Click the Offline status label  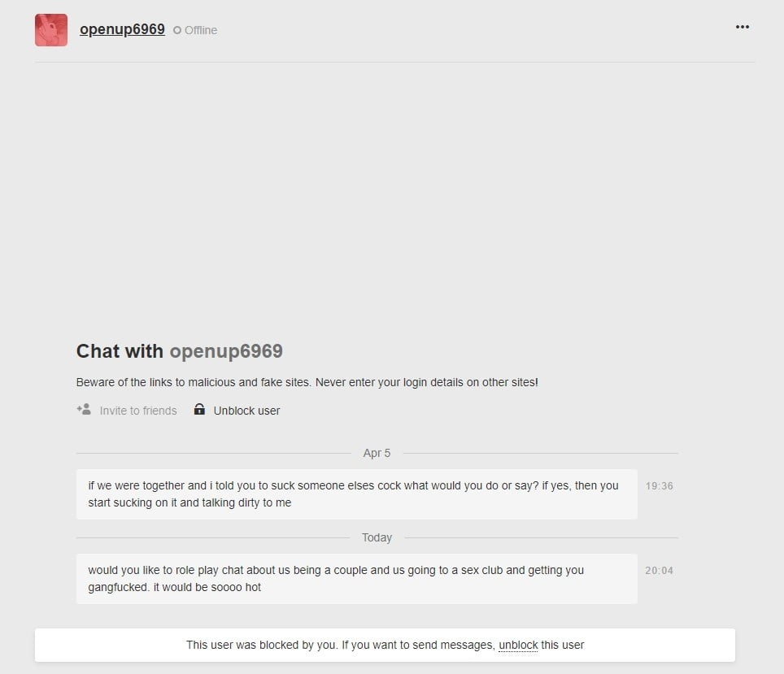coord(201,30)
